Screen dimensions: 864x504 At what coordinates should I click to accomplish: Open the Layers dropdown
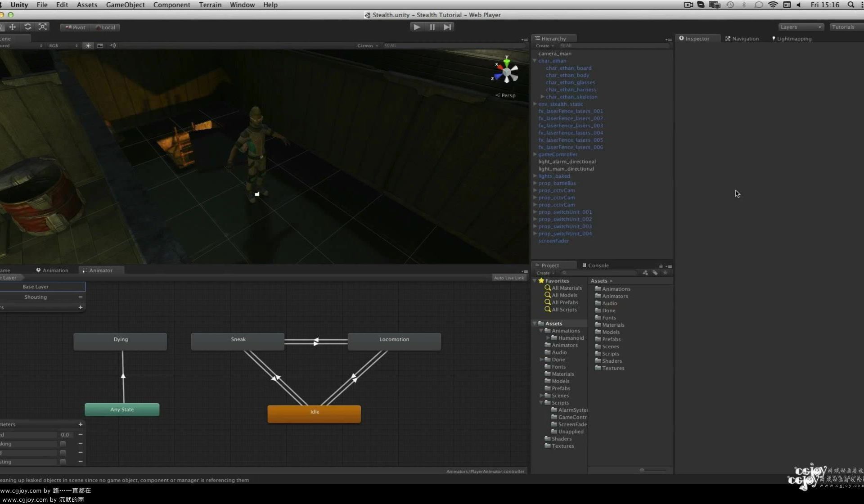(801, 27)
